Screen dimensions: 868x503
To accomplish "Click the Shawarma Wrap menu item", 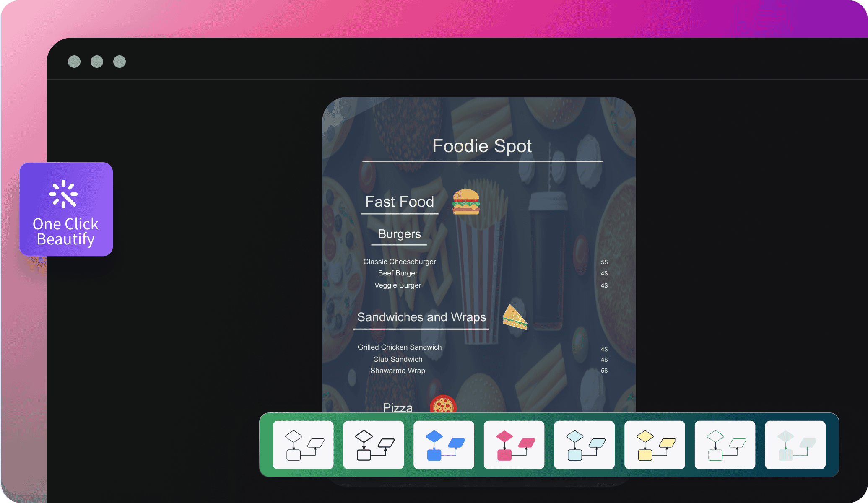I will (397, 371).
